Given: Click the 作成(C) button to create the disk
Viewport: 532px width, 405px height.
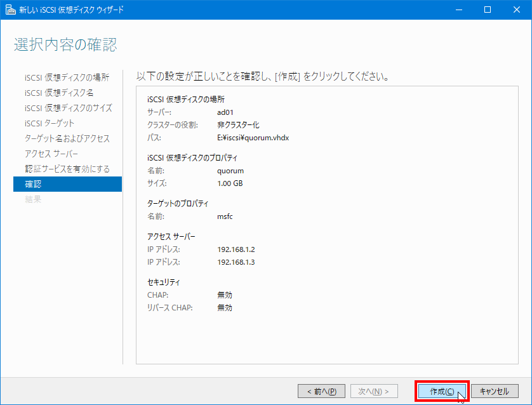Looking at the screenshot, I should click(441, 391).
